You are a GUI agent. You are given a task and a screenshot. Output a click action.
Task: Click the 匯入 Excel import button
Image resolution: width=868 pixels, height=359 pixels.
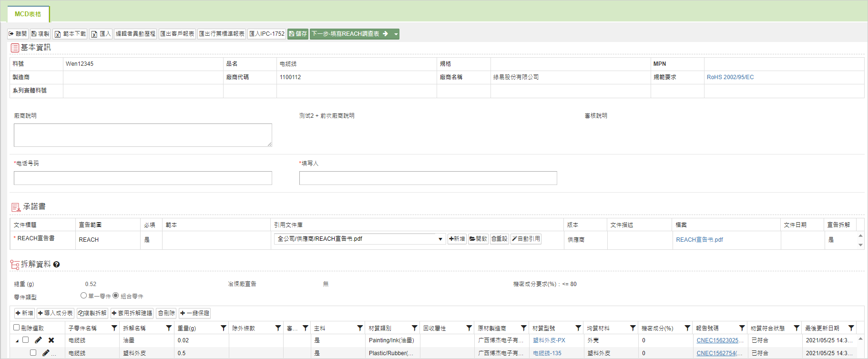pyautogui.click(x=101, y=34)
